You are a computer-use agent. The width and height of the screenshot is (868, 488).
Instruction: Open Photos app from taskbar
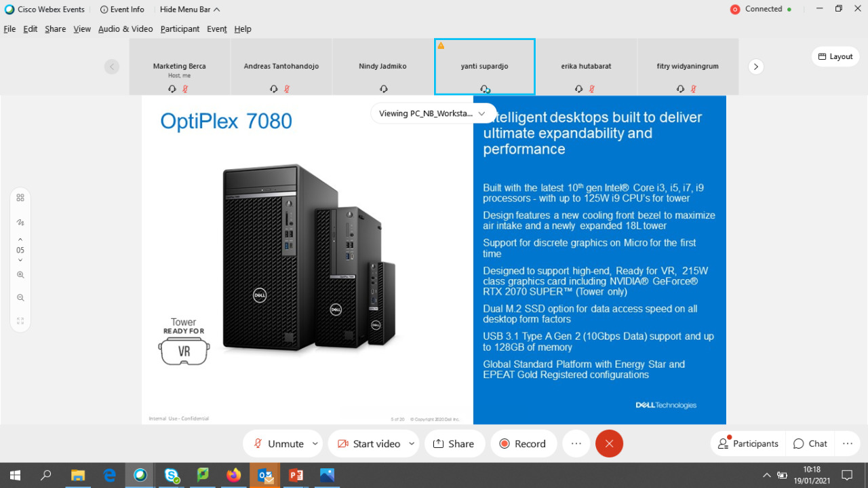328,475
